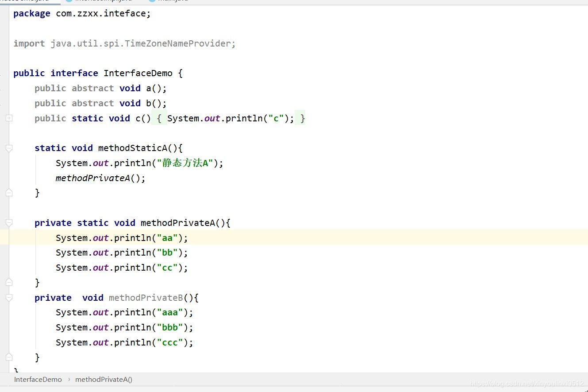
Task: Collapse the methodPrivateA method fold
Action: coord(9,223)
